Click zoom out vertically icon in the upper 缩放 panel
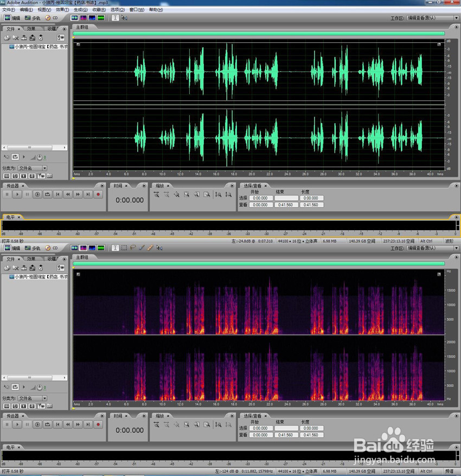The height and width of the screenshot is (476, 461). coord(228,195)
